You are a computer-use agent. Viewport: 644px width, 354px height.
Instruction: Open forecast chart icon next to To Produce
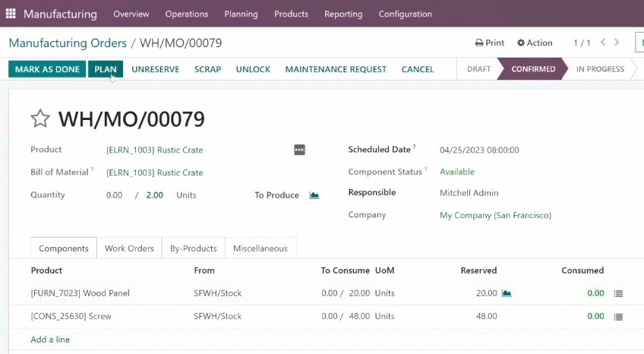tap(314, 195)
